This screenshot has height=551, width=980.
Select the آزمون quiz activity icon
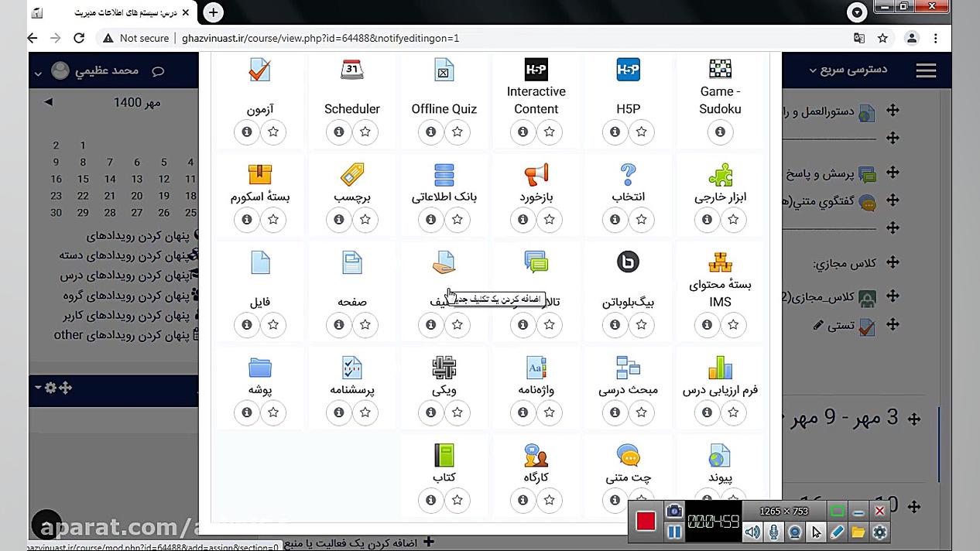[260, 70]
